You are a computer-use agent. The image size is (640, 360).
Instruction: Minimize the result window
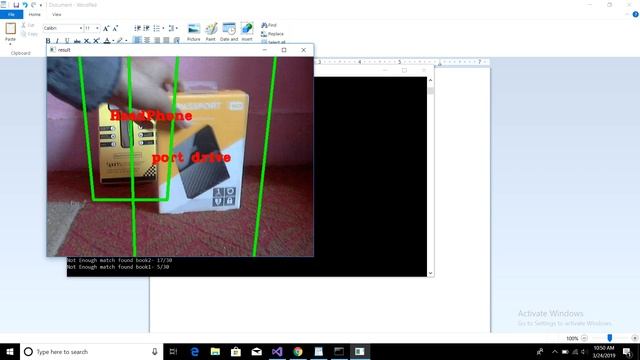(x=264, y=50)
